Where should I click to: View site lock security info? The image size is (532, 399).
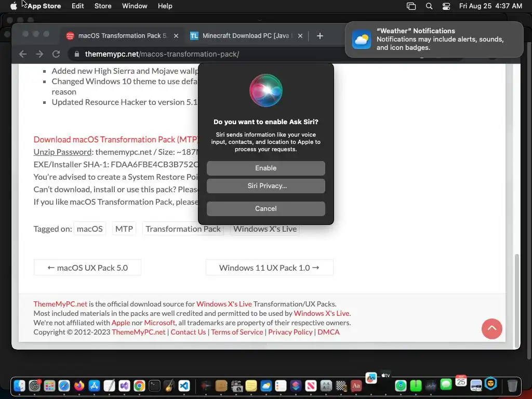[77, 54]
